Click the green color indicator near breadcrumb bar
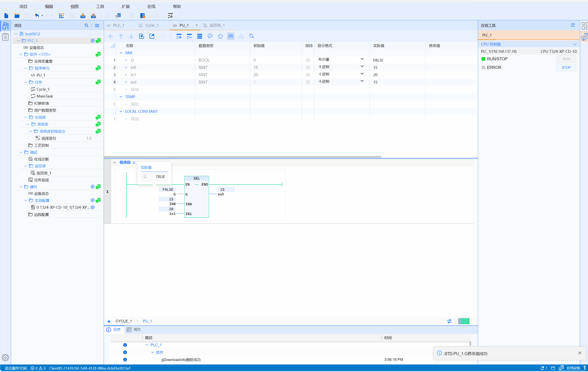Viewport: 588px width, 372px height. tap(463, 321)
